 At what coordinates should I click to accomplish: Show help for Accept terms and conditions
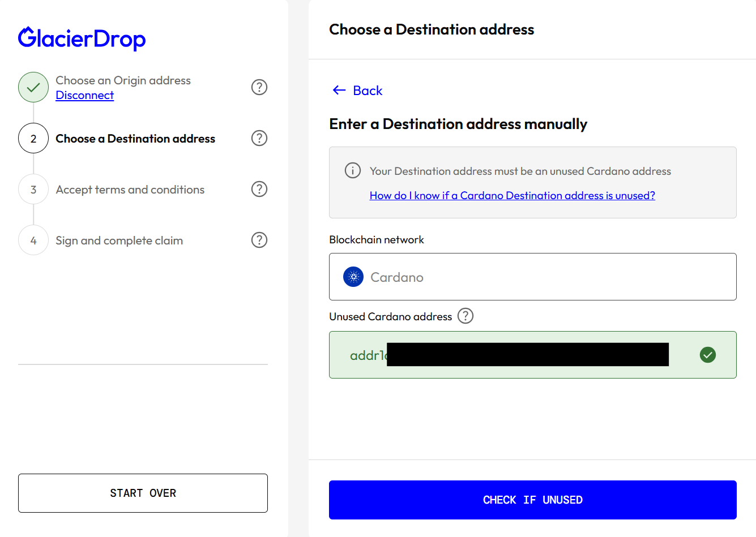tap(259, 189)
